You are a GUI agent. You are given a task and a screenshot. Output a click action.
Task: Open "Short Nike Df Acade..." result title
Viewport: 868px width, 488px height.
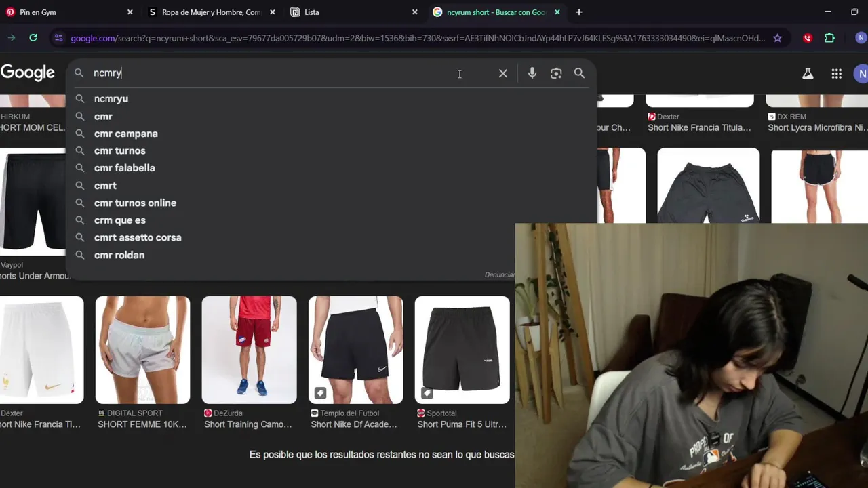pyautogui.click(x=354, y=425)
